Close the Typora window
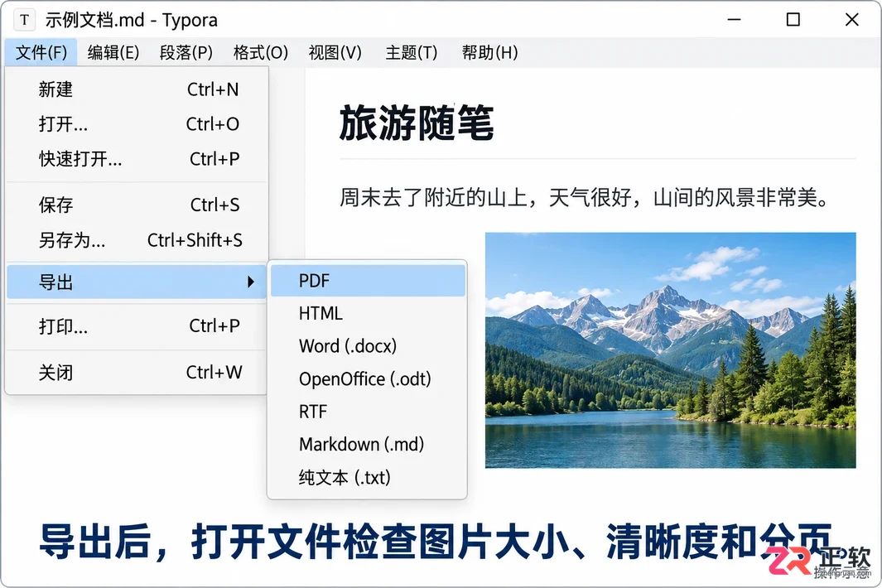This screenshot has width=882, height=588. point(851,20)
